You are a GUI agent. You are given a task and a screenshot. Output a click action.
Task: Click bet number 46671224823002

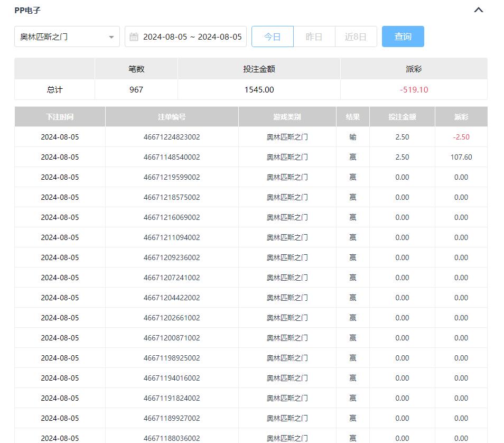click(172, 137)
